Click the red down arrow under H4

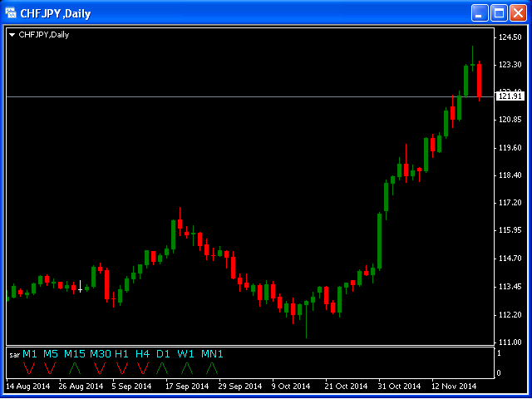tap(142, 367)
